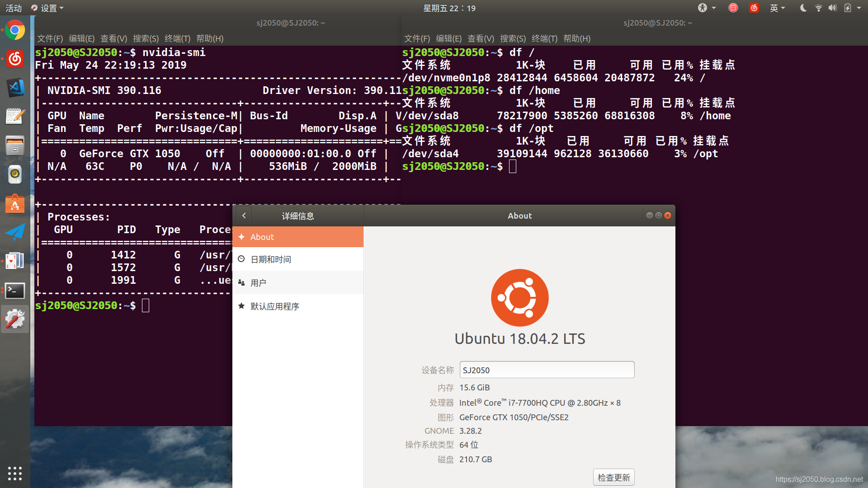Click the GNOME version '3.28.2'

[x=471, y=431]
